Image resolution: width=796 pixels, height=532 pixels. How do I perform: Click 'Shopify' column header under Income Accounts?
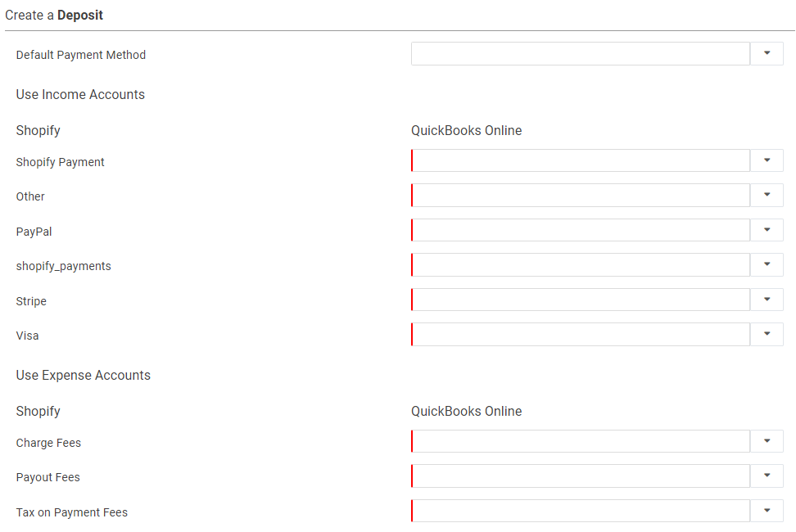(x=38, y=130)
